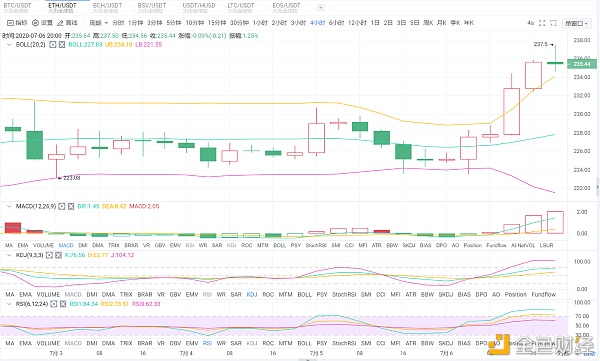The height and width of the screenshot is (361, 600).
Task: Open the 周期 period dropdown
Action: (x=98, y=23)
